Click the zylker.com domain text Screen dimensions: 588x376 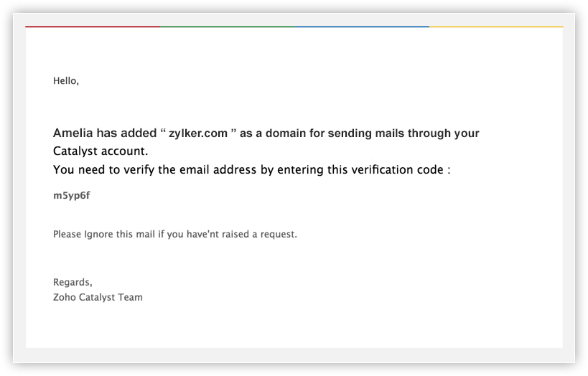(x=198, y=133)
